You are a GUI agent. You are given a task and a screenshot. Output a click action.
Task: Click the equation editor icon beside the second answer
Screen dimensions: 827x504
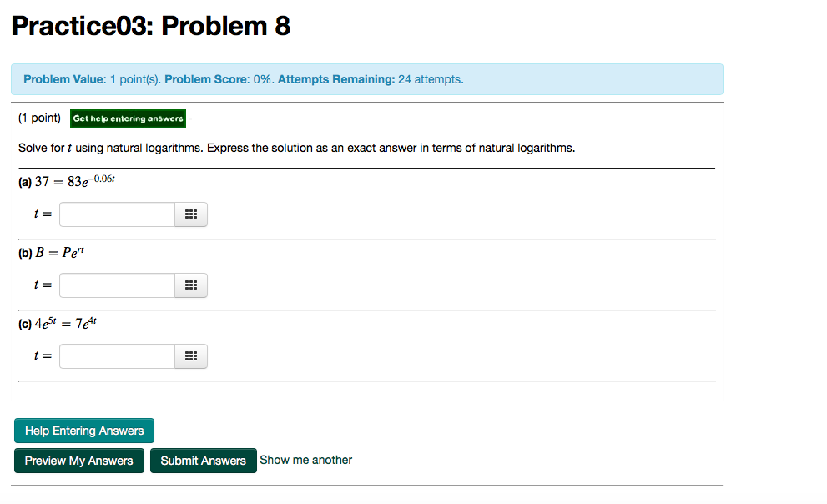190,285
